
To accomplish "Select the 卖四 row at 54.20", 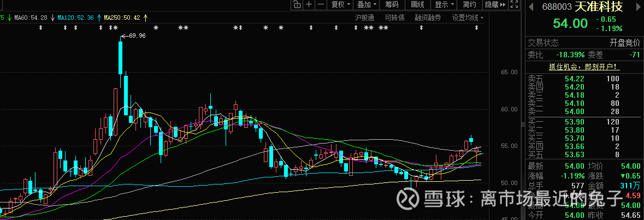I will (x=584, y=87).
